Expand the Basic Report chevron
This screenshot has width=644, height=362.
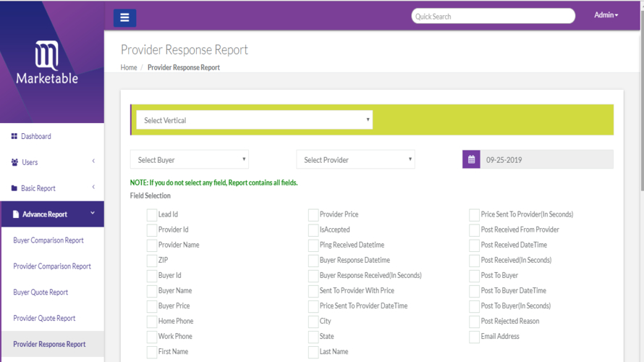[x=93, y=187]
